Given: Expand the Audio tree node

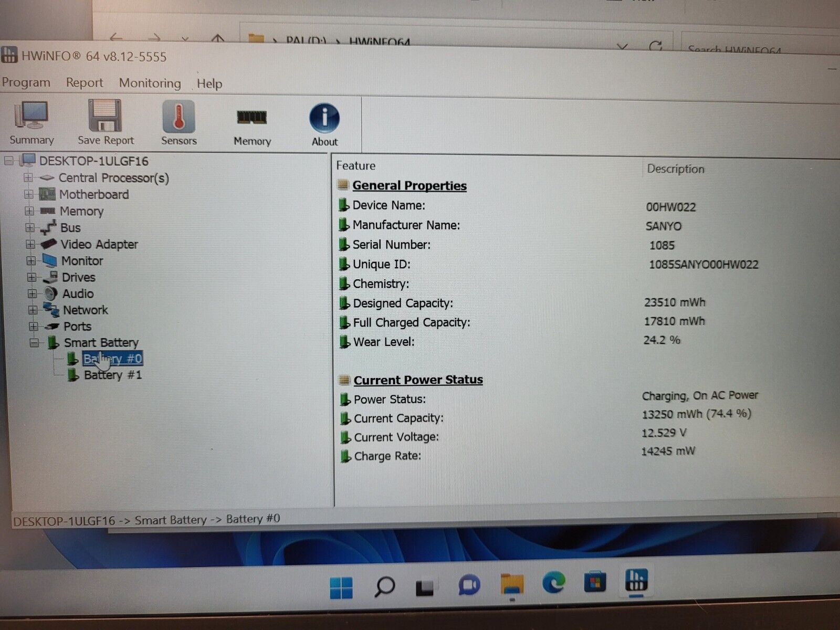Looking at the screenshot, I should (x=32, y=293).
